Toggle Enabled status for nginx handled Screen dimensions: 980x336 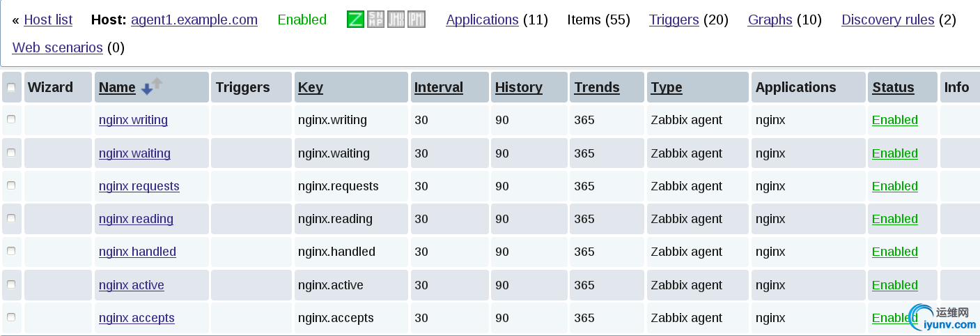(x=895, y=252)
